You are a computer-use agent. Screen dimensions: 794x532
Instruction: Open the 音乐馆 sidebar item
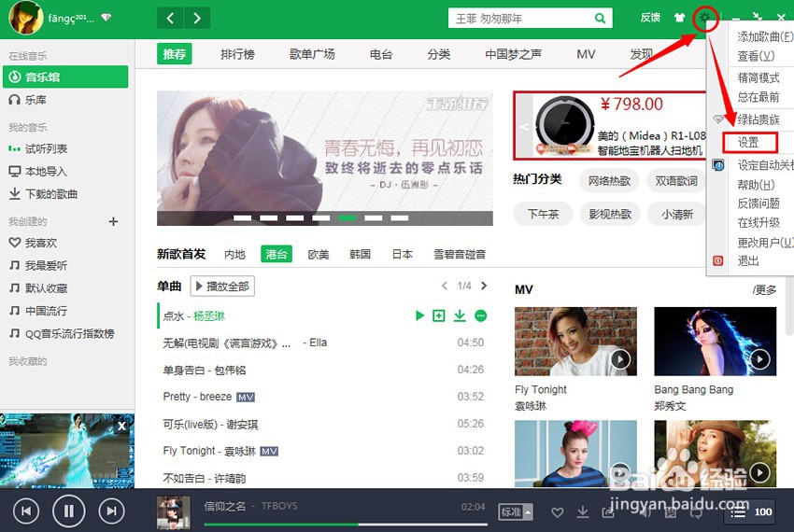65,77
